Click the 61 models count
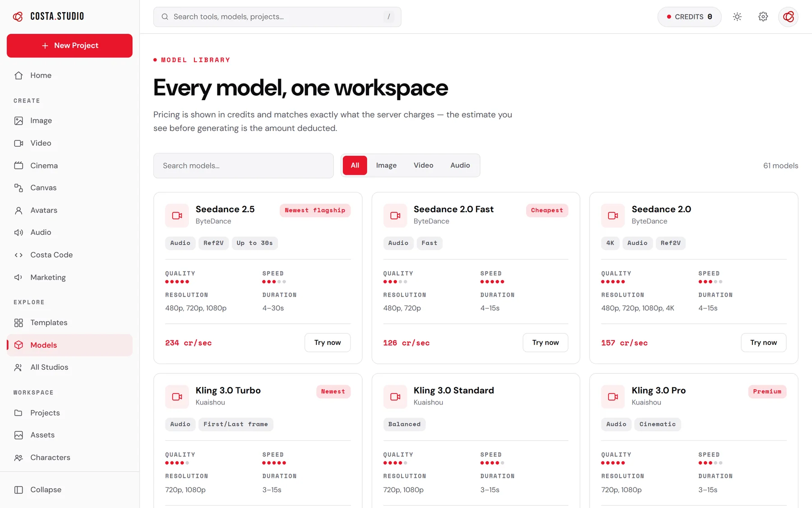This screenshot has width=812, height=508. (781, 166)
